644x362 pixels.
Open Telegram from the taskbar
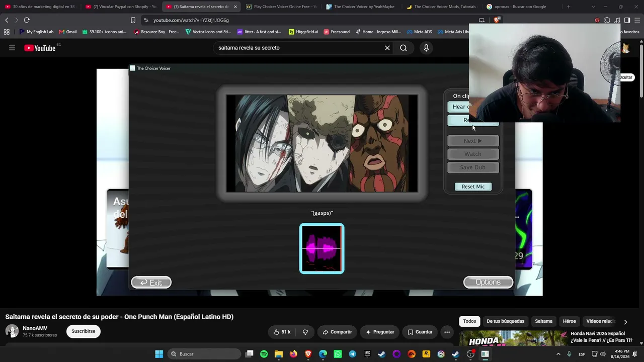tap(352, 354)
